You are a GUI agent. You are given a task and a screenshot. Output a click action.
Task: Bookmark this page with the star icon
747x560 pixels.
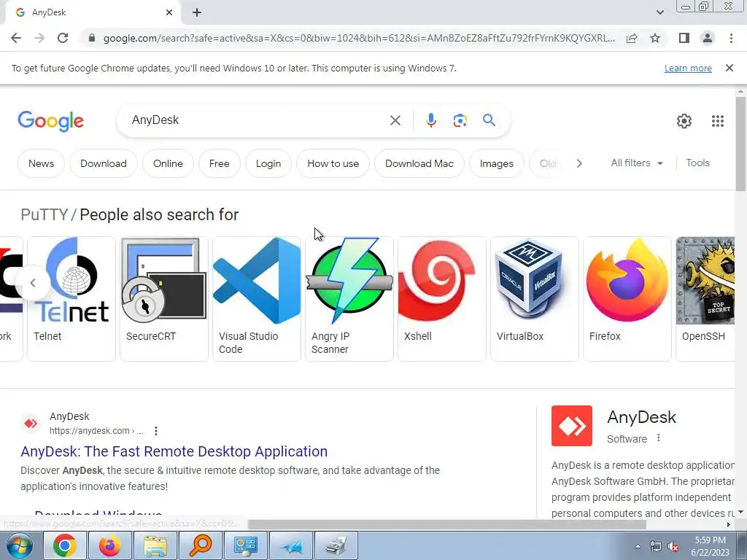pyautogui.click(x=655, y=38)
